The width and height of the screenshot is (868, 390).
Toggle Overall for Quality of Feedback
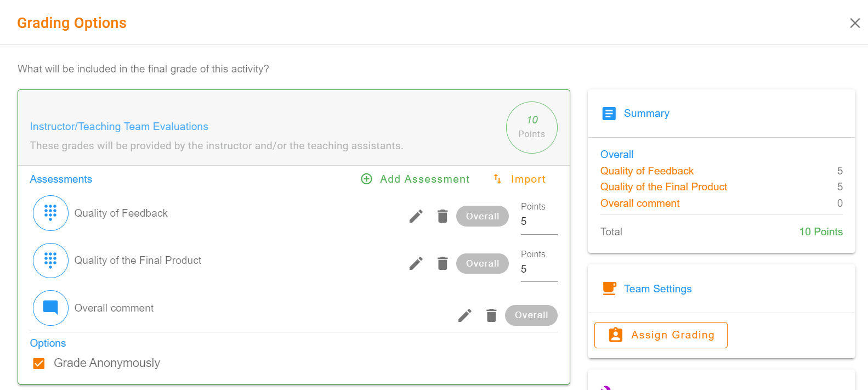click(x=482, y=216)
